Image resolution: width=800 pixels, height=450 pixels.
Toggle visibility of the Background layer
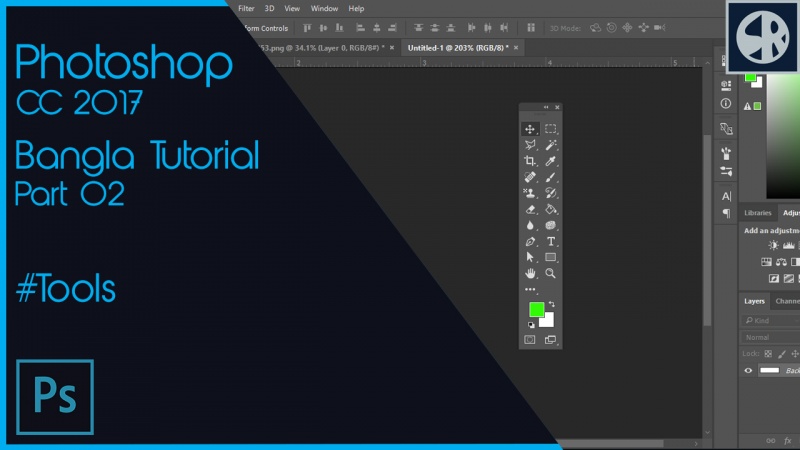(x=748, y=371)
